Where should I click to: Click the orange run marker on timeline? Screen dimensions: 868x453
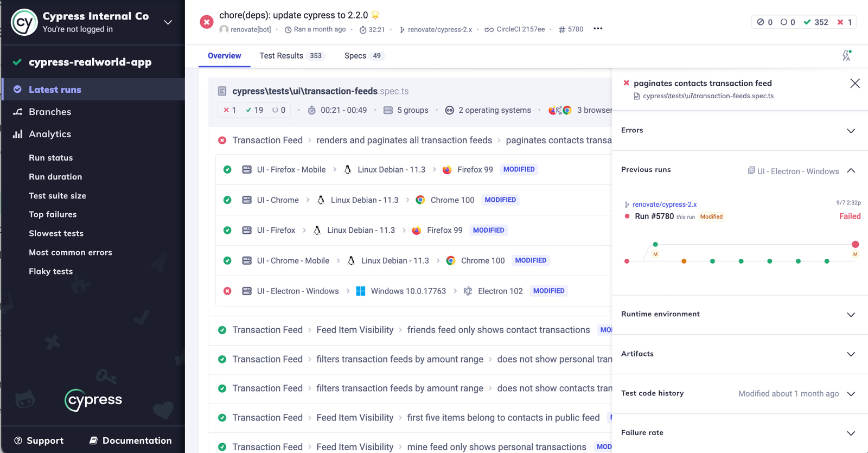(684, 261)
